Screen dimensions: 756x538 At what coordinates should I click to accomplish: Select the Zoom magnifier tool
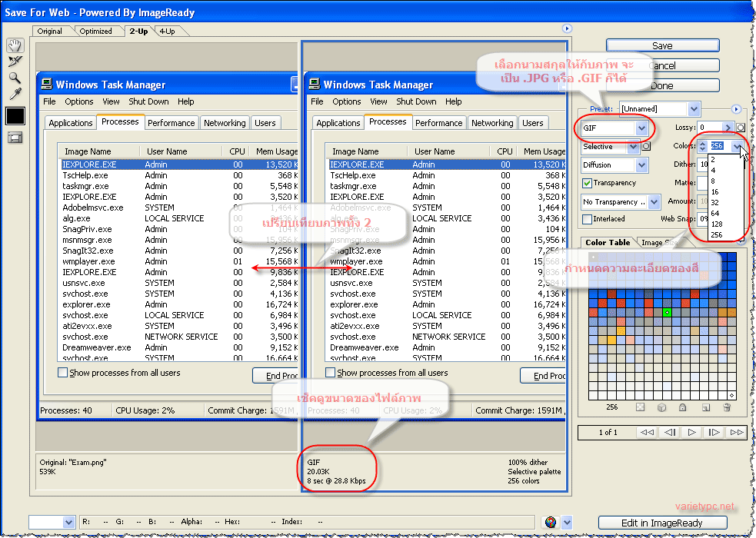coord(15,78)
